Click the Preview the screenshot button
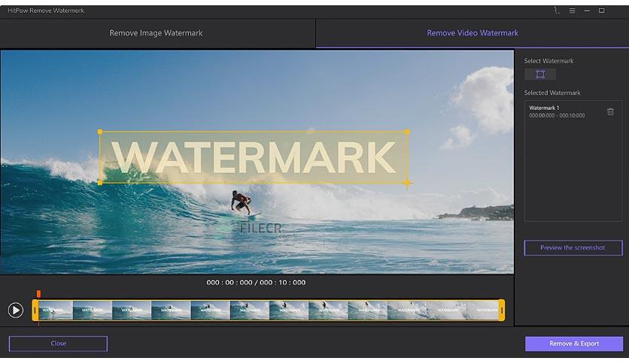This screenshot has width=629, height=364. point(573,248)
